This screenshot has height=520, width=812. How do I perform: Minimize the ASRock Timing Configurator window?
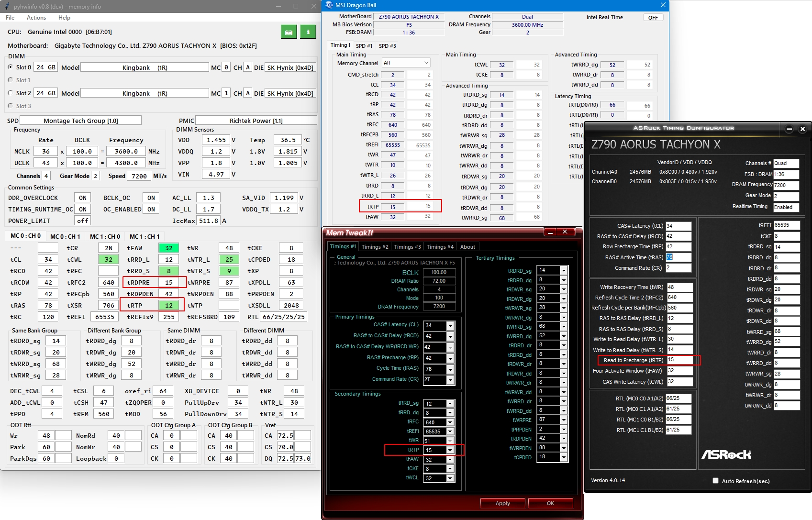click(x=790, y=129)
